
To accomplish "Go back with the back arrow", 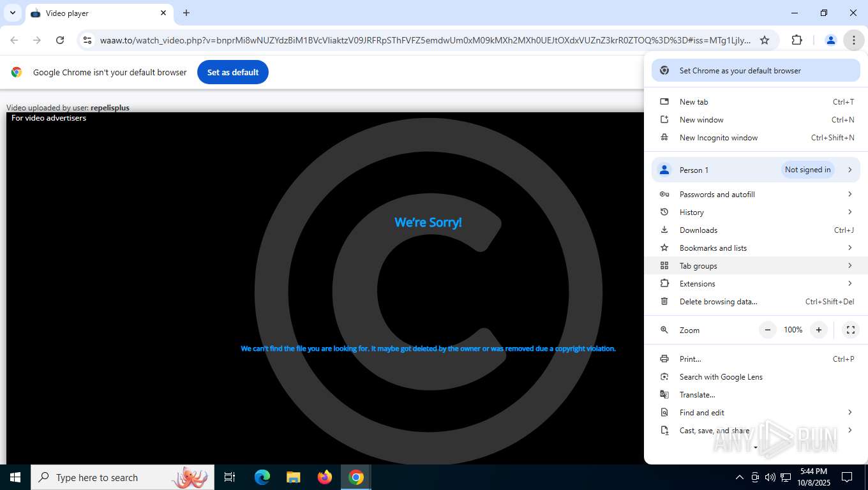I will 14,40.
